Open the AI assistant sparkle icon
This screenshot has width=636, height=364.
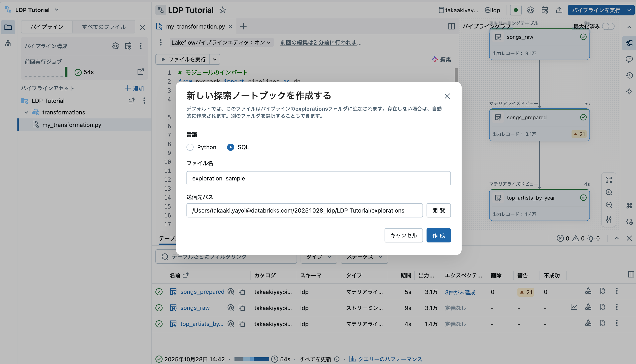coord(629,91)
